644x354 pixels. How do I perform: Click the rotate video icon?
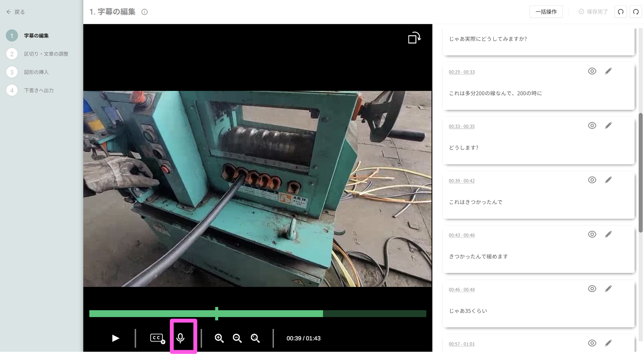pyautogui.click(x=414, y=38)
